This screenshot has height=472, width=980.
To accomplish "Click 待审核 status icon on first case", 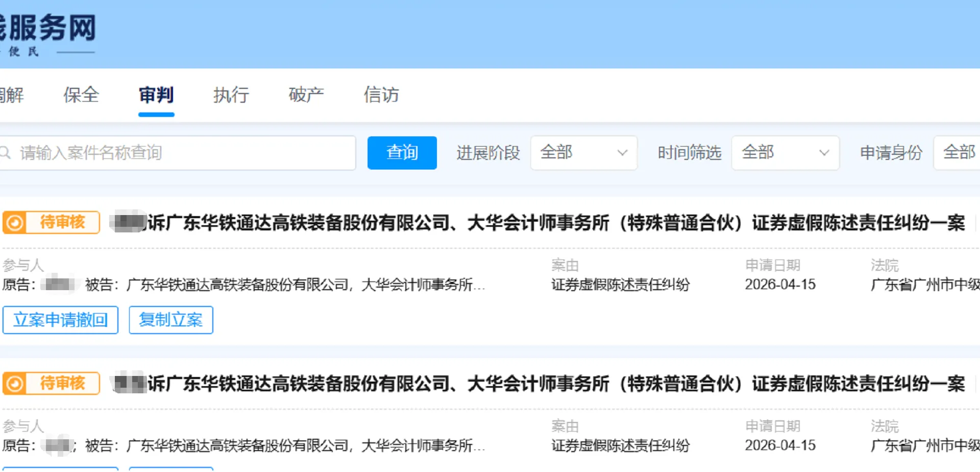I will pyautogui.click(x=15, y=223).
